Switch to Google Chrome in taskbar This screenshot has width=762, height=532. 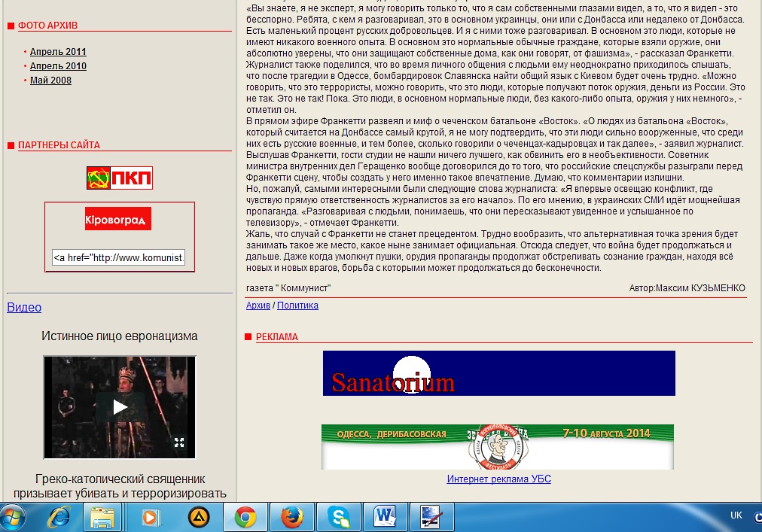pos(245,518)
